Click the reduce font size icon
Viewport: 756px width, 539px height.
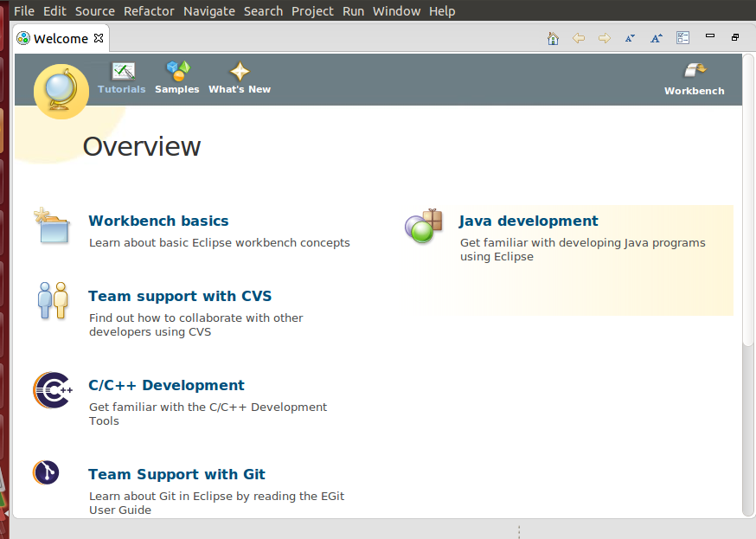point(630,38)
